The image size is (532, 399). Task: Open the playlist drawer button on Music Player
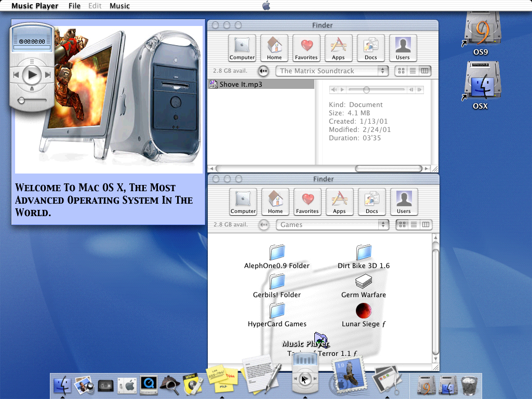tap(32, 61)
